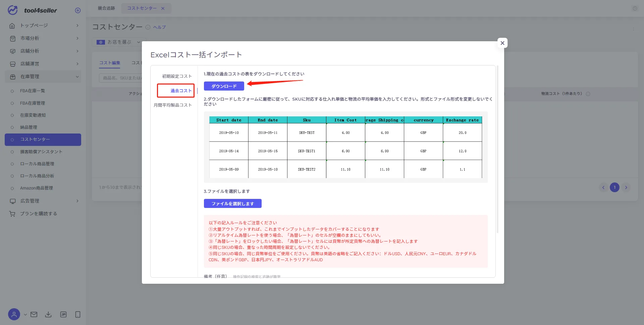Expand the 市場分析 menu chevron
The width and height of the screenshot is (644, 325).
coord(77,38)
